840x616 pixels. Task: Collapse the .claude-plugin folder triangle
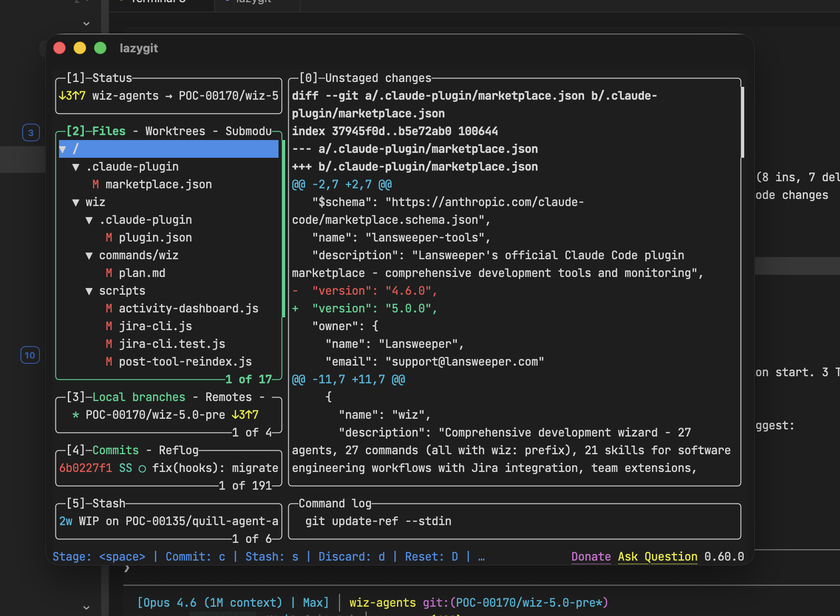click(76, 167)
